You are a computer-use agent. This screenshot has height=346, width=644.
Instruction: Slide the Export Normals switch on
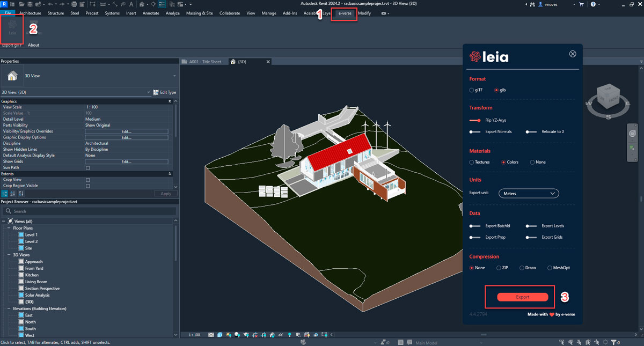(474, 131)
